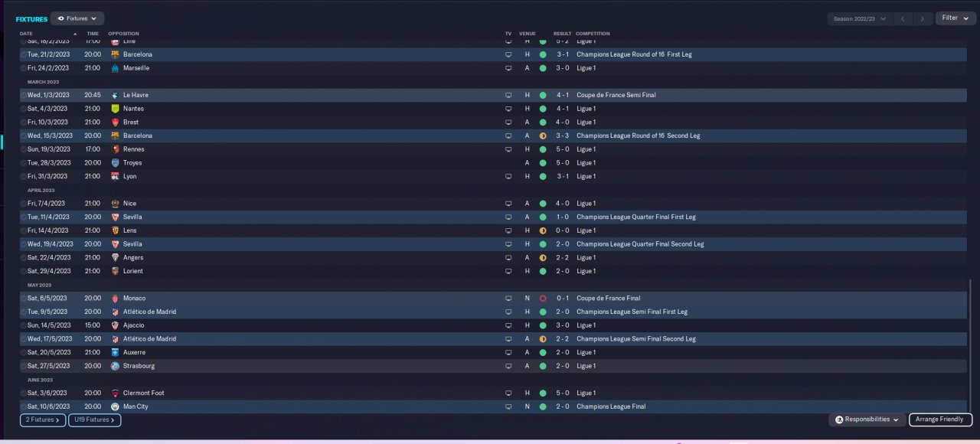
Task: Click the Auxerre club badge
Action: coord(116,353)
